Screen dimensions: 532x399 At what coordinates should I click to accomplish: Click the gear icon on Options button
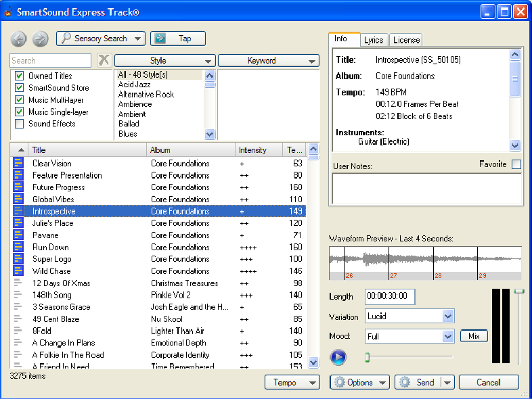(x=340, y=382)
